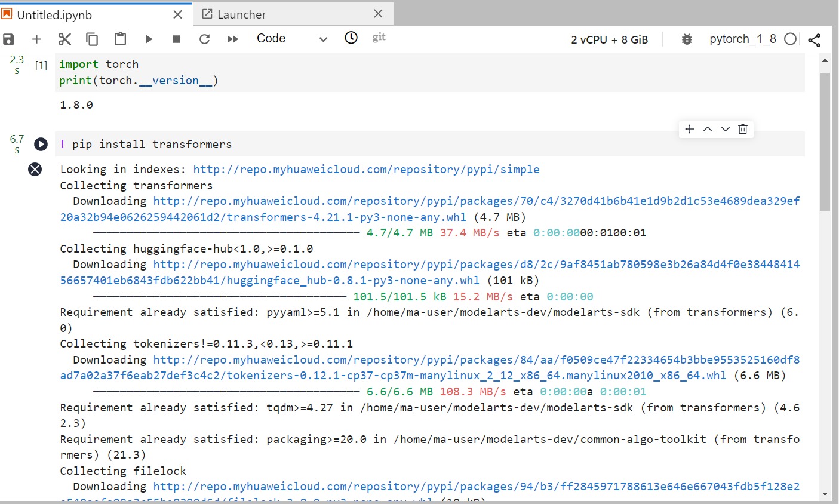The height and width of the screenshot is (504, 839).
Task: Enable the debugger bug icon
Action: (687, 39)
